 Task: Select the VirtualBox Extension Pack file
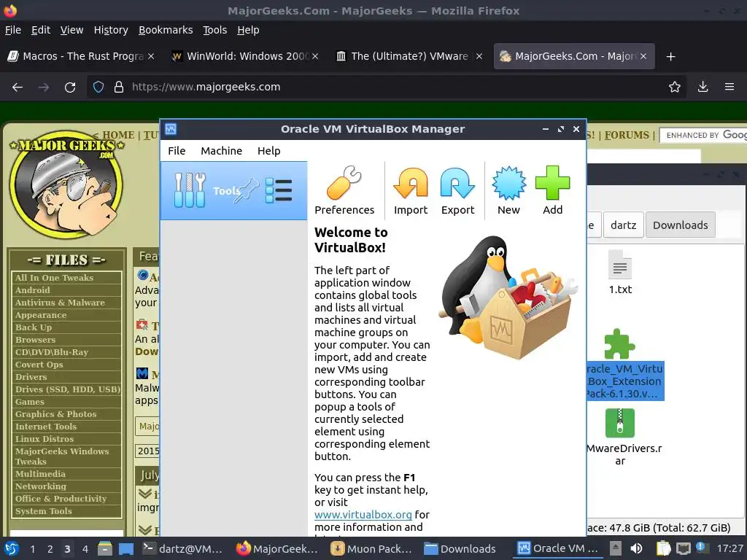625,365
